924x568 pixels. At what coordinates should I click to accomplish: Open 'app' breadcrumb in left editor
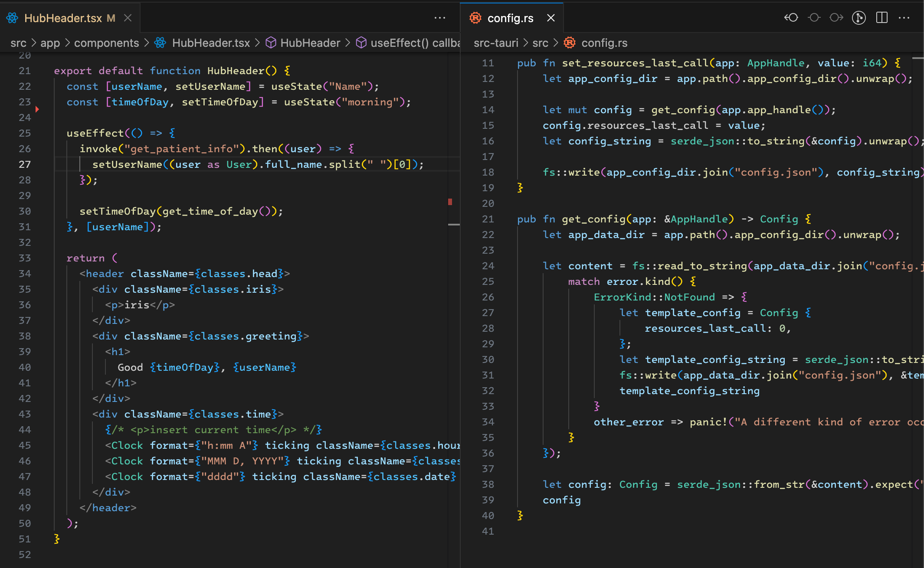coord(50,43)
